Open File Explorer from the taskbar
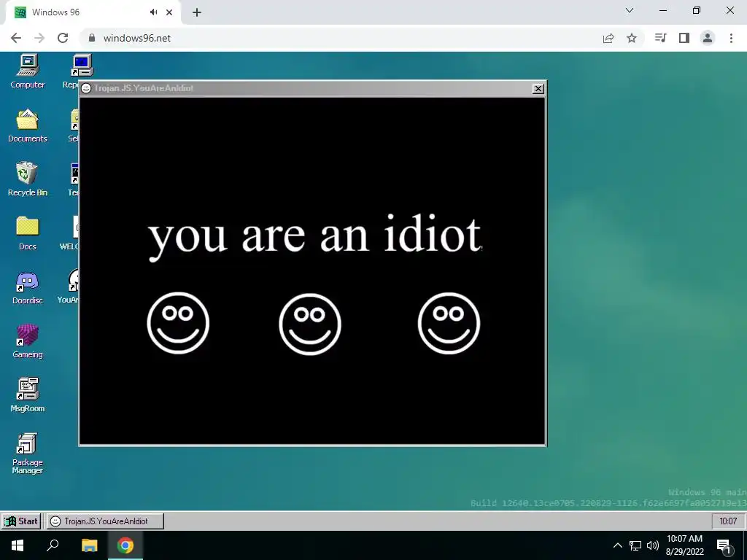 [89, 545]
